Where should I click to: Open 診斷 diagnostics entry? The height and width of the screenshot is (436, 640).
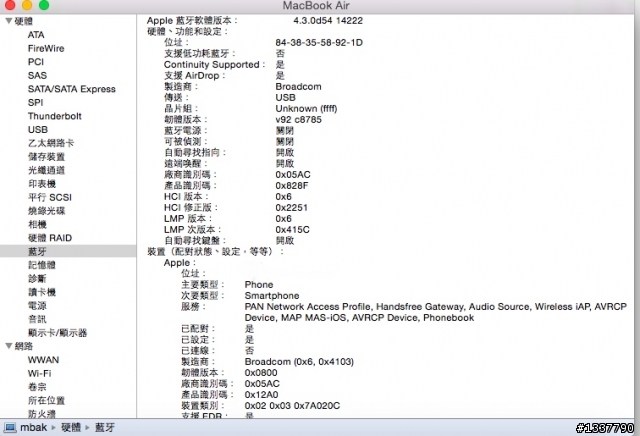(x=37, y=278)
